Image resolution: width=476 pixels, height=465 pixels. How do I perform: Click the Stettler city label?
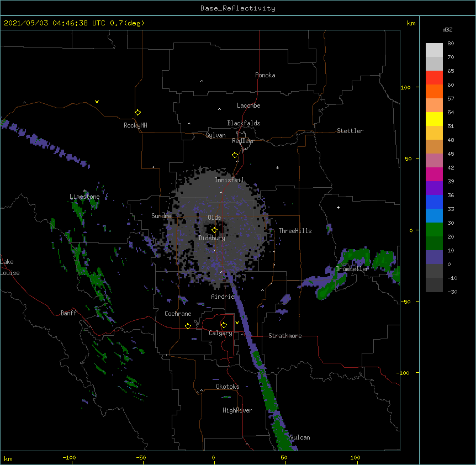(350, 131)
